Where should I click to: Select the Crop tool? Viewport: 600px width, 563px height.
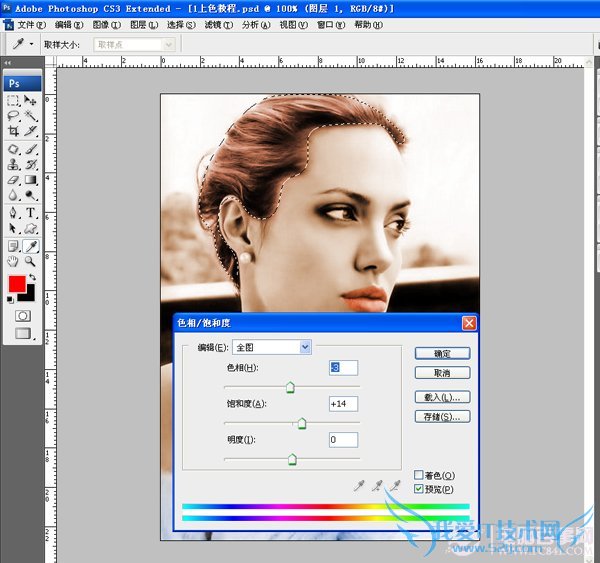point(13,131)
